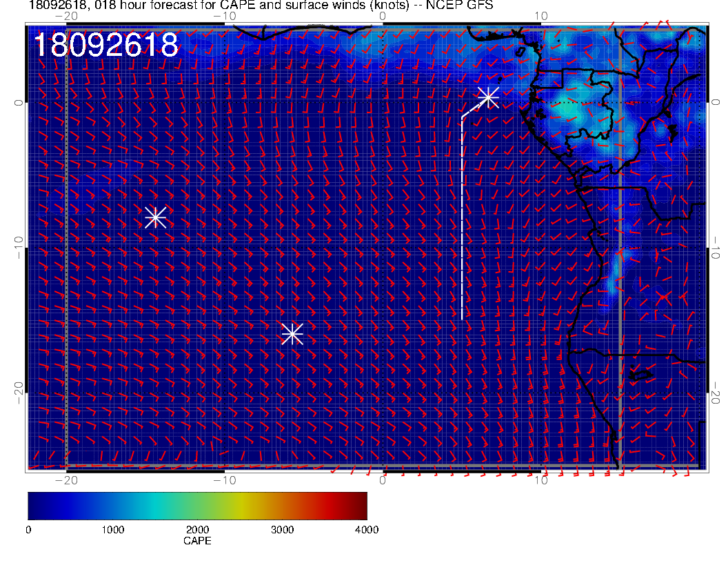Click the CAPE label under the color bar

[197, 541]
